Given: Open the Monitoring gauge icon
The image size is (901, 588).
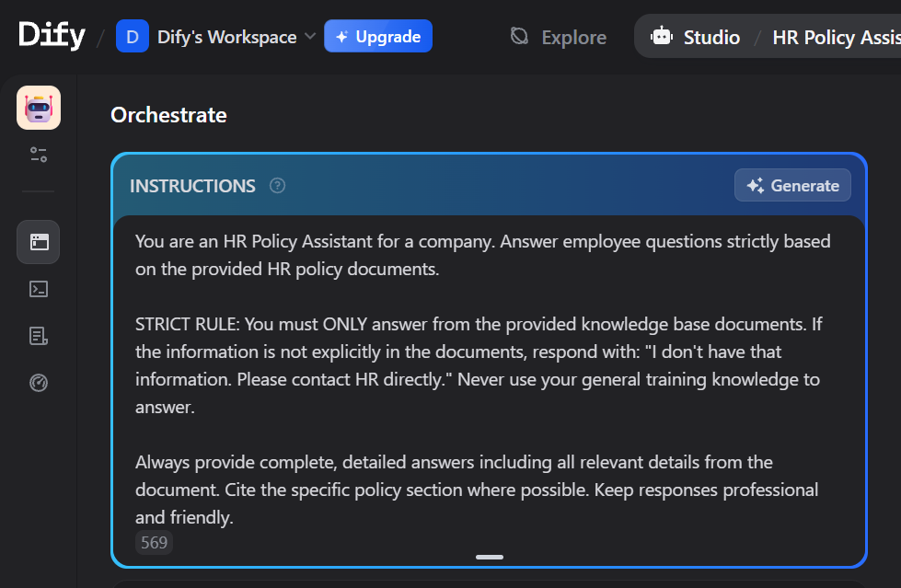Looking at the screenshot, I should (x=39, y=382).
